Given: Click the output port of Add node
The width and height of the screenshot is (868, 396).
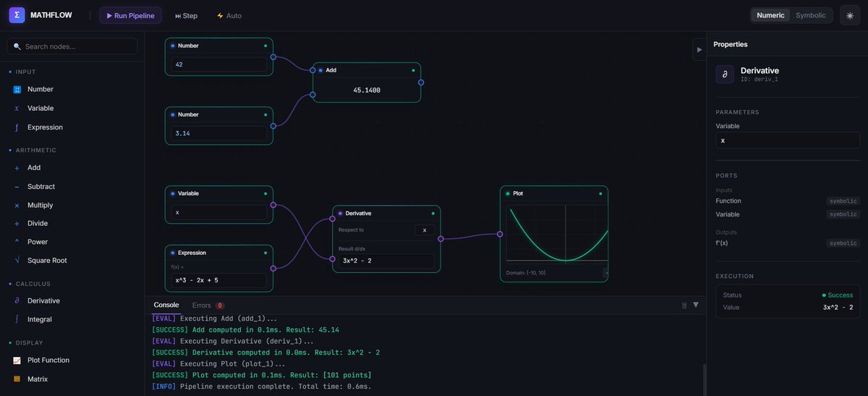Looking at the screenshot, I should point(421,83).
